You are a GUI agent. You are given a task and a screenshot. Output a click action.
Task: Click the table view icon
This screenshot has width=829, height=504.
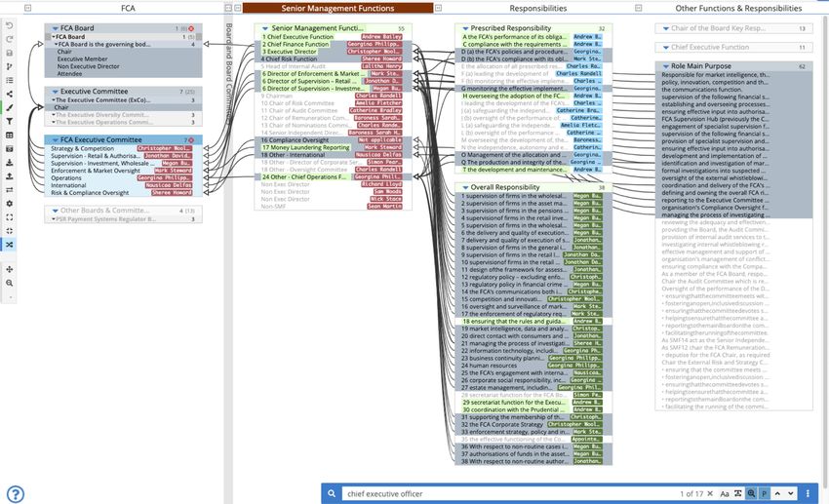[x=10, y=136]
